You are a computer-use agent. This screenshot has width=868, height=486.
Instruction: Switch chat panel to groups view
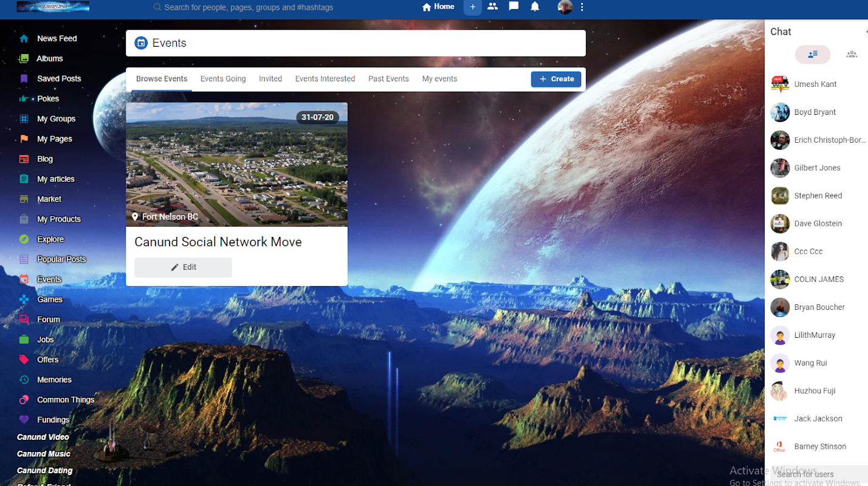tap(852, 54)
